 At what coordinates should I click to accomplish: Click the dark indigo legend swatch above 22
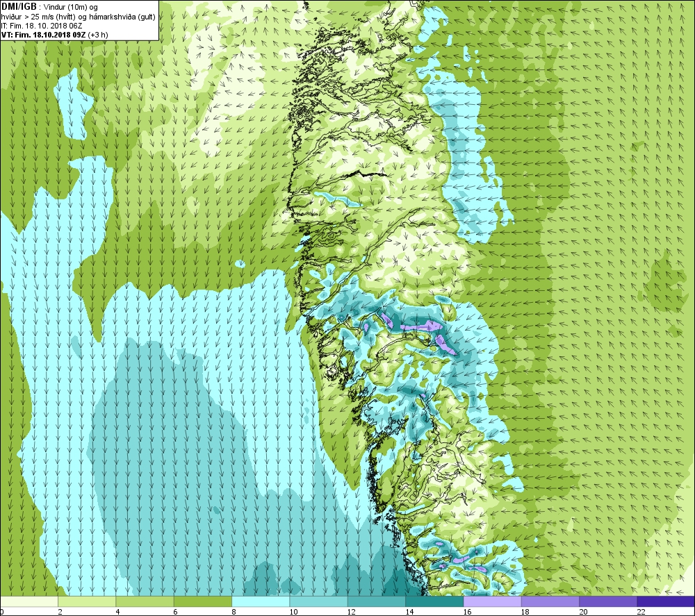click(x=666, y=601)
